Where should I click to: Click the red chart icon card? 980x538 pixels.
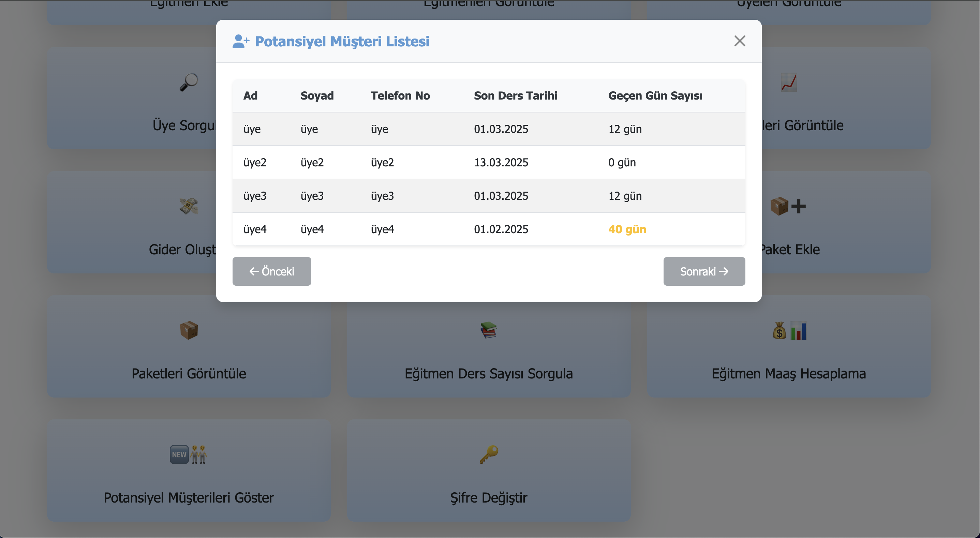(x=789, y=82)
